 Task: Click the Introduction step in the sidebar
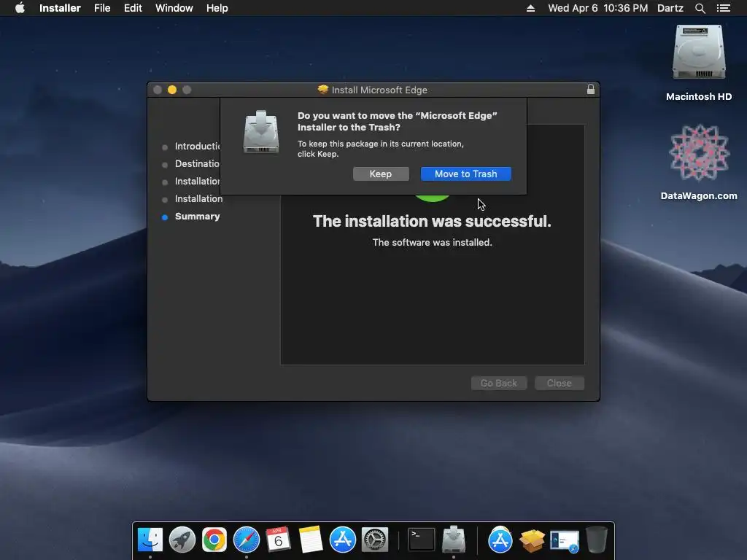(x=197, y=146)
